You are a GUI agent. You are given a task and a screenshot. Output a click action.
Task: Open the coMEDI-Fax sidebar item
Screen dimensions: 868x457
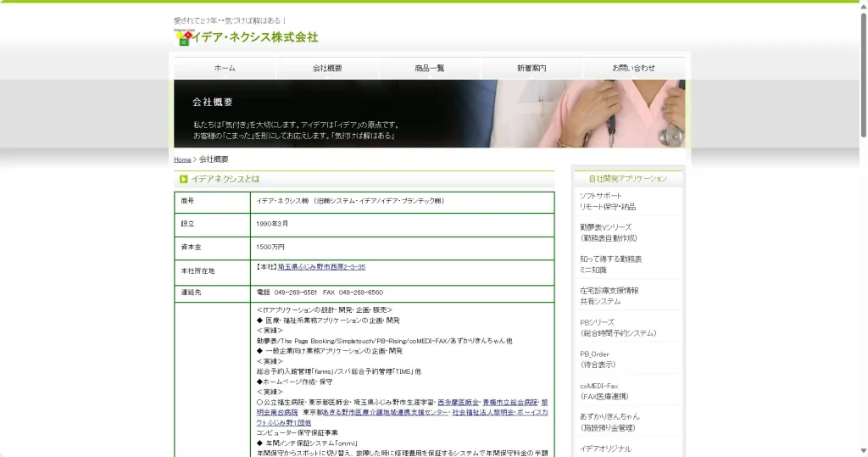(604, 391)
